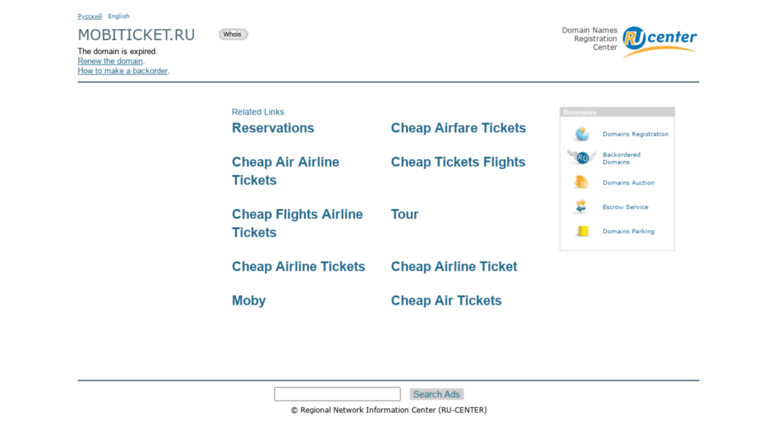The width and height of the screenshot is (777, 423).
Task: Click the RU-center logo
Action: click(659, 42)
